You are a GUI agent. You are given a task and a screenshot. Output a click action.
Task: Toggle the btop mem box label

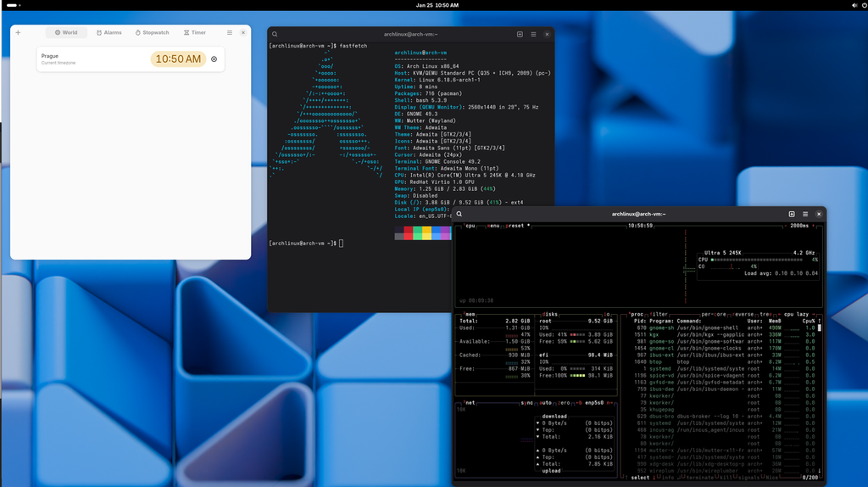(470, 314)
